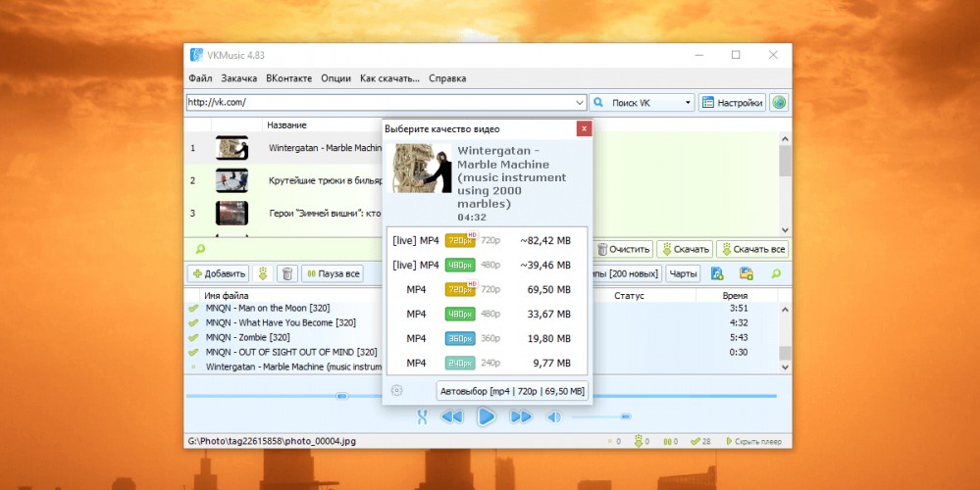
Task: Click the checkmark beside MNQN - Man on the Moon
Action: pyautogui.click(x=193, y=309)
